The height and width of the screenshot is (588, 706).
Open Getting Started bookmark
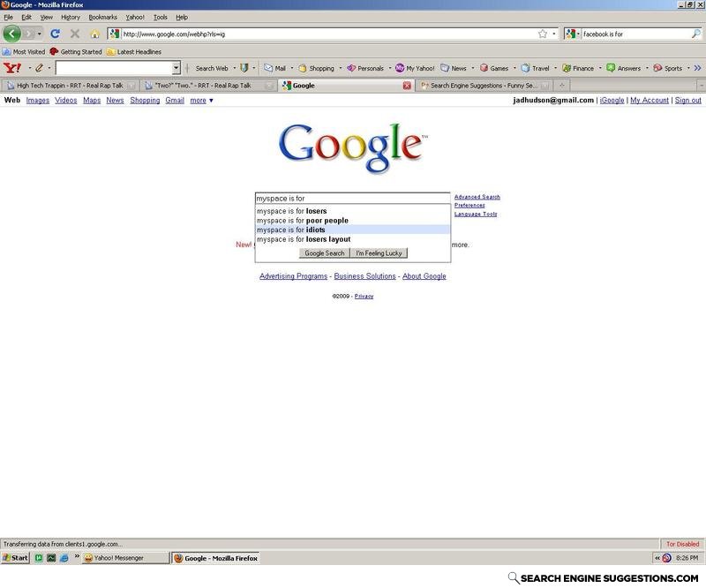76,52
